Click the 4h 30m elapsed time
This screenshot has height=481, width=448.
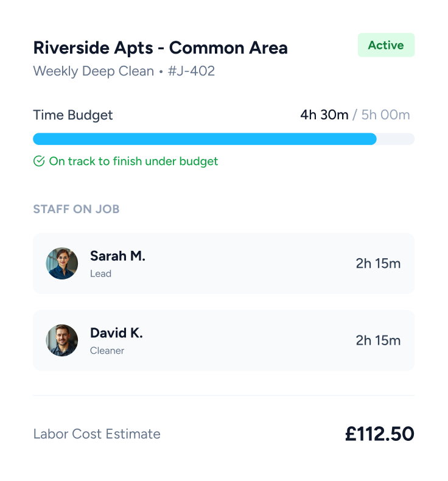324,115
